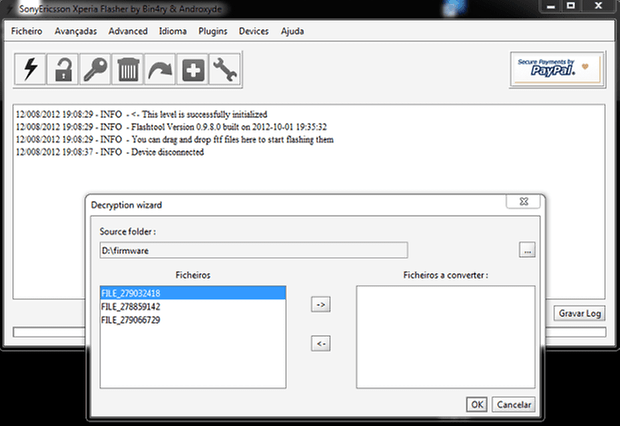Screen dimensions: 620x426
Task: Click Cancelar in Decryption wizard
Action: point(514,405)
